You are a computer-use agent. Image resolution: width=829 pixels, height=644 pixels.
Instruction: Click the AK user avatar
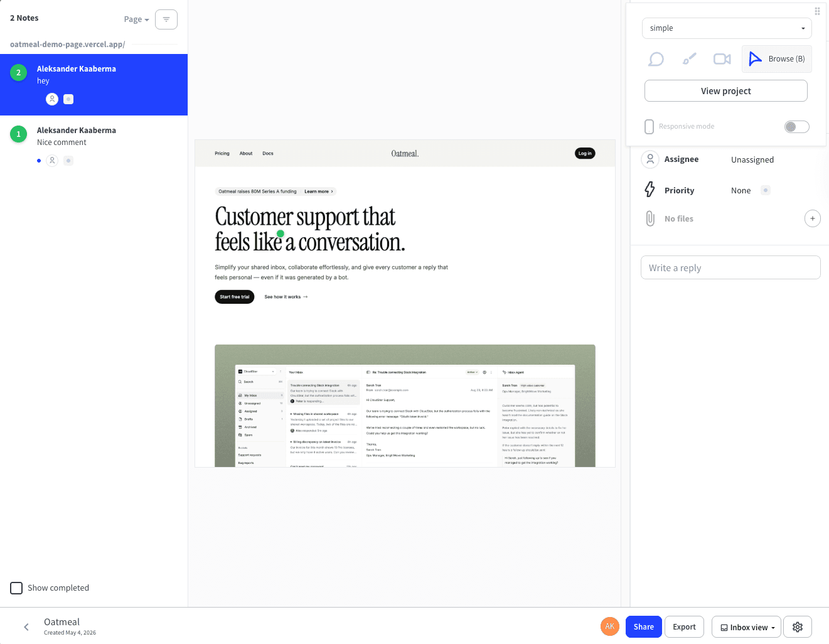tap(610, 626)
